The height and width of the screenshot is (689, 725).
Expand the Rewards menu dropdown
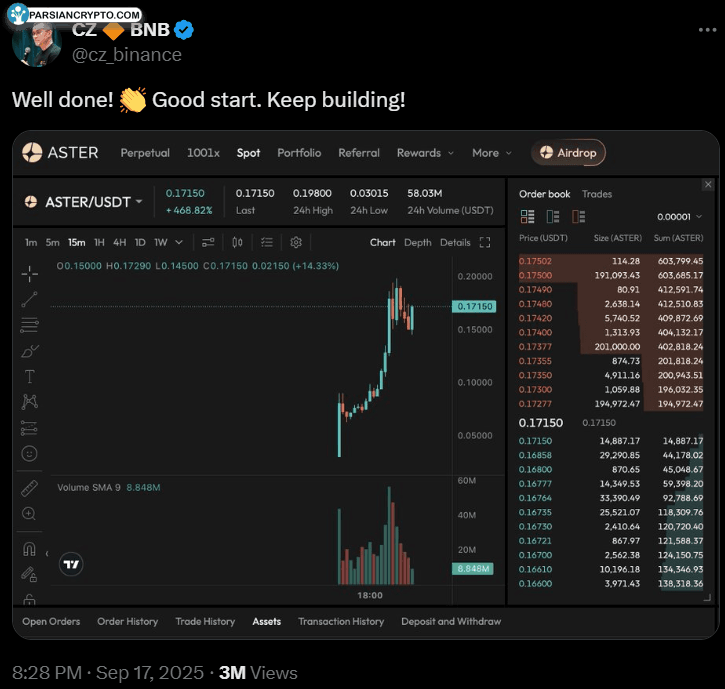click(425, 153)
